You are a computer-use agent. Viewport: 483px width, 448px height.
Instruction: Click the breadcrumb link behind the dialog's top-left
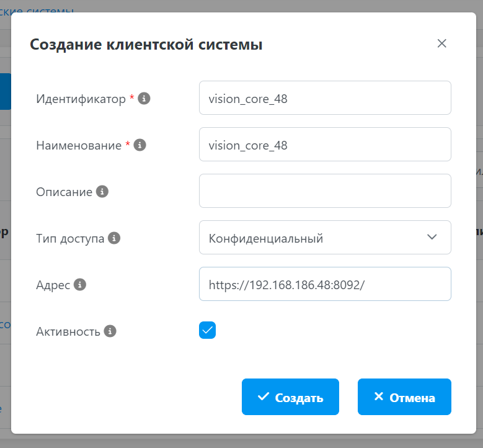click(37, 11)
